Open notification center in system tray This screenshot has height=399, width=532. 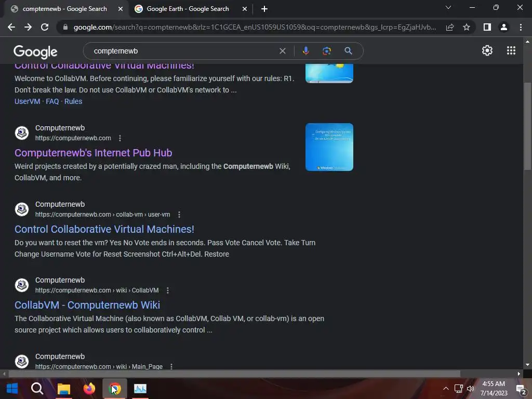tap(521, 389)
